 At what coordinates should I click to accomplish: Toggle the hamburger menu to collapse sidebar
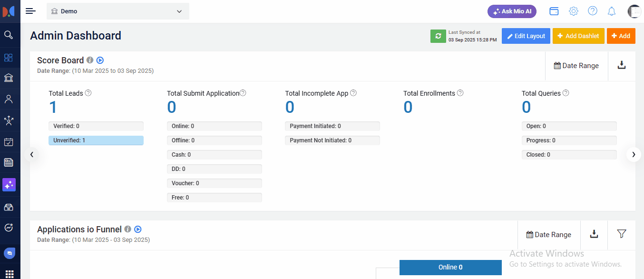[x=31, y=11]
